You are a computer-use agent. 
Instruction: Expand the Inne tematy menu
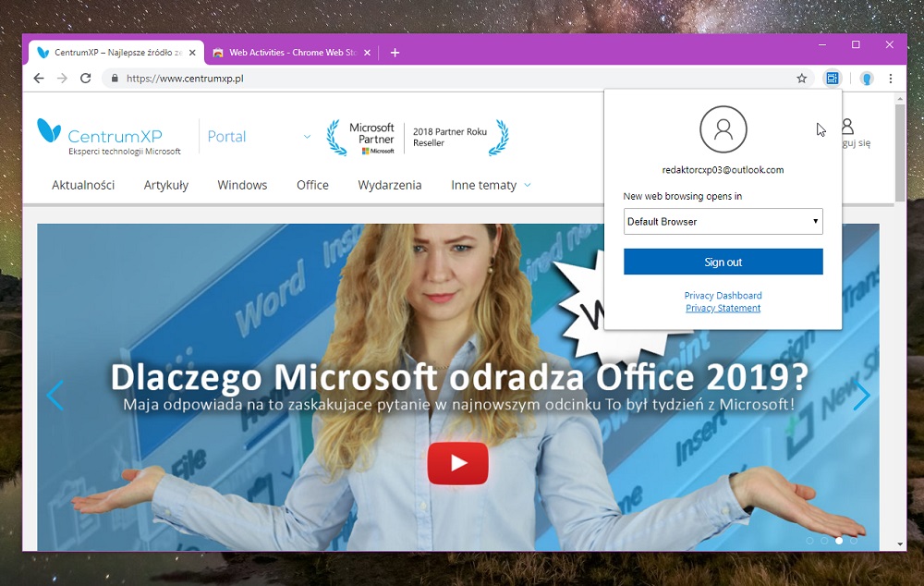491,185
